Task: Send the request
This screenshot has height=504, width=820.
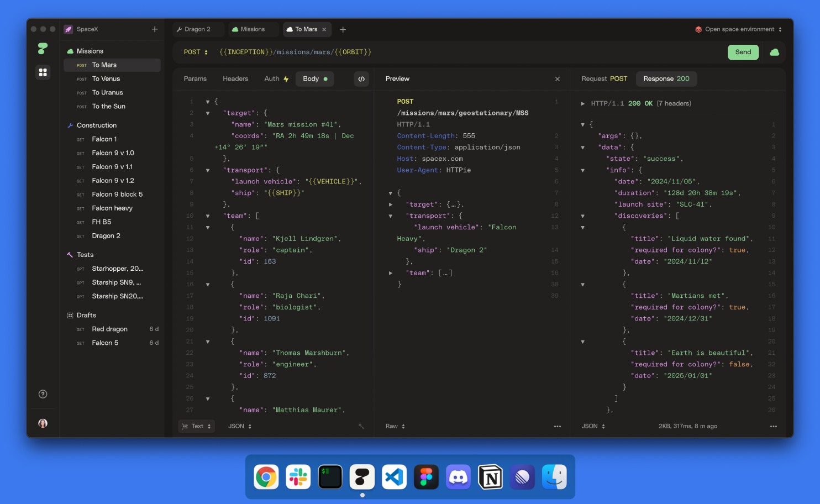Action: tap(743, 52)
